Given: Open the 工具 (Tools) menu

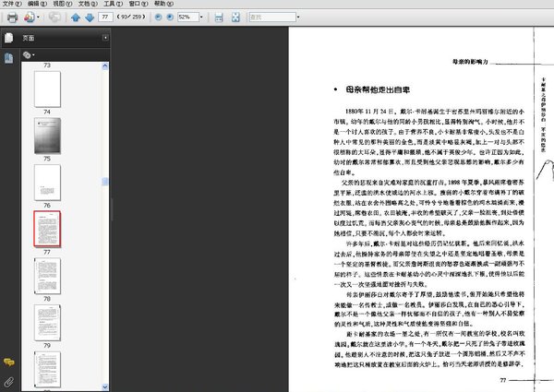Looking at the screenshot, I should [109, 5].
